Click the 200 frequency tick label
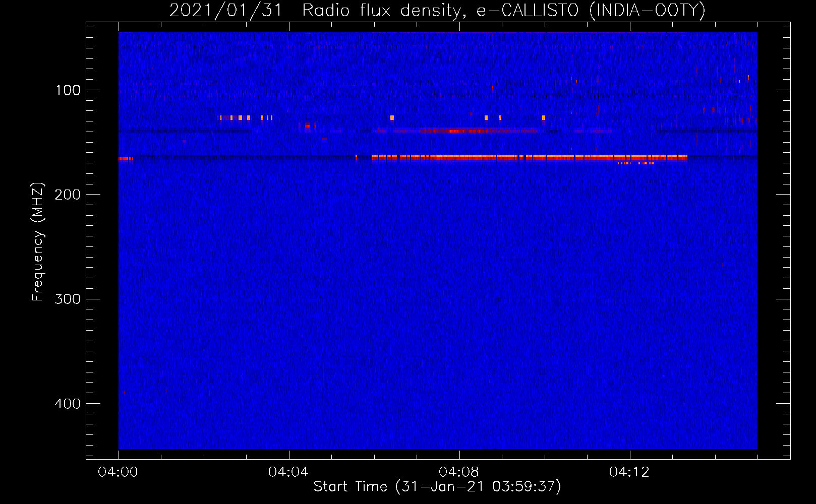816x504 pixels. 68,195
